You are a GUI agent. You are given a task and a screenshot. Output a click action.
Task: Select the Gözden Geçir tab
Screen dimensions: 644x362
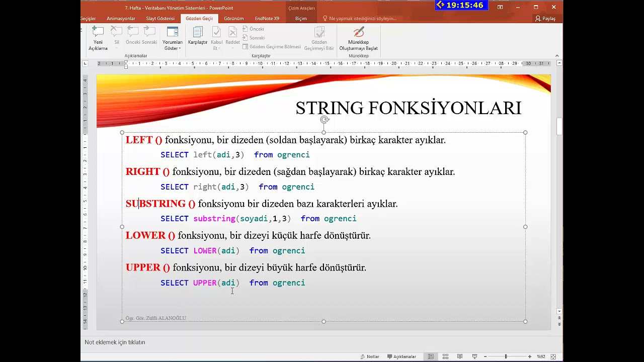[199, 19]
